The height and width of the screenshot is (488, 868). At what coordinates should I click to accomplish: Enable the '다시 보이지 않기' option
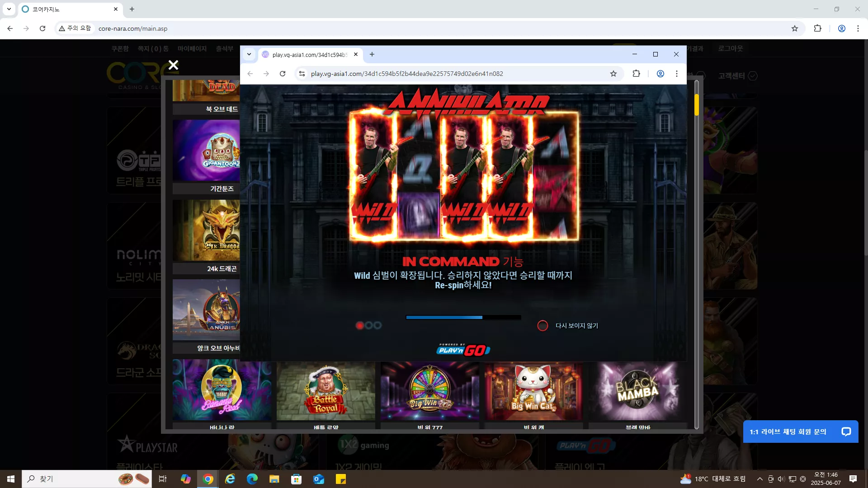click(x=542, y=326)
